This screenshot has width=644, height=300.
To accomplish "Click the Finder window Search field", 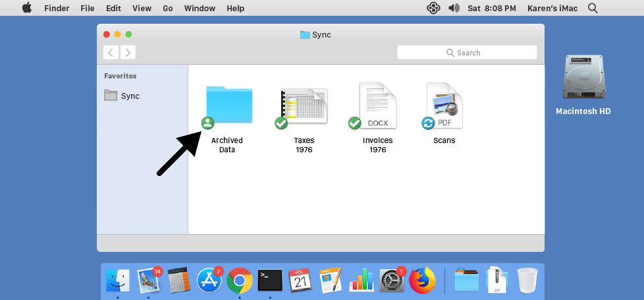I will (467, 53).
